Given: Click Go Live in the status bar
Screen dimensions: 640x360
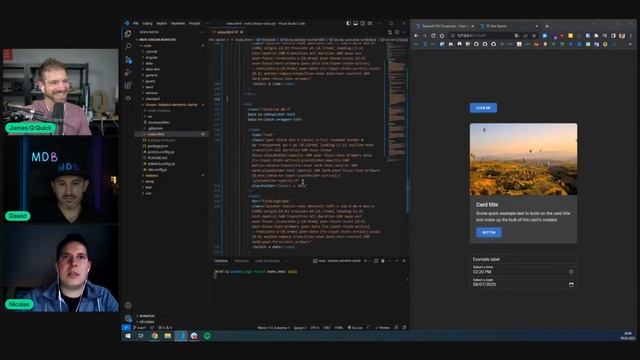Looking at the screenshot, I should 355,327.
